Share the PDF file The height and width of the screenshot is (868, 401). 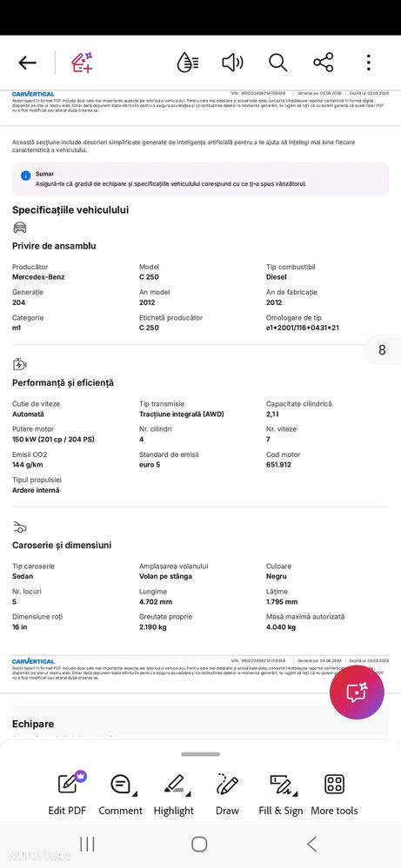[324, 63]
